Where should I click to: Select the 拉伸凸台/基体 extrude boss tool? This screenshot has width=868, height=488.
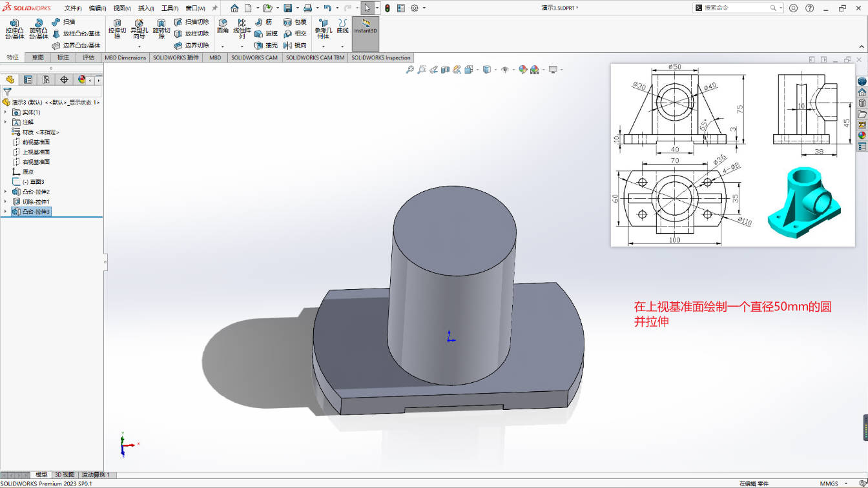[14, 29]
